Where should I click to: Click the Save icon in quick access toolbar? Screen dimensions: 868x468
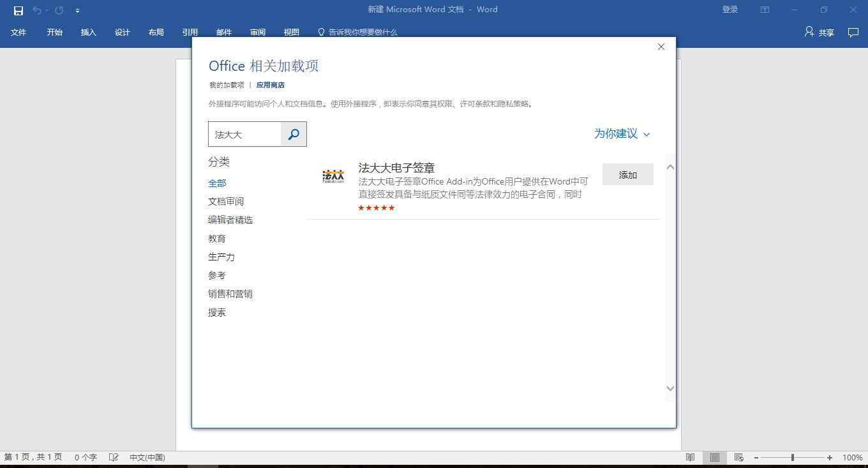pyautogui.click(x=19, y=10)
